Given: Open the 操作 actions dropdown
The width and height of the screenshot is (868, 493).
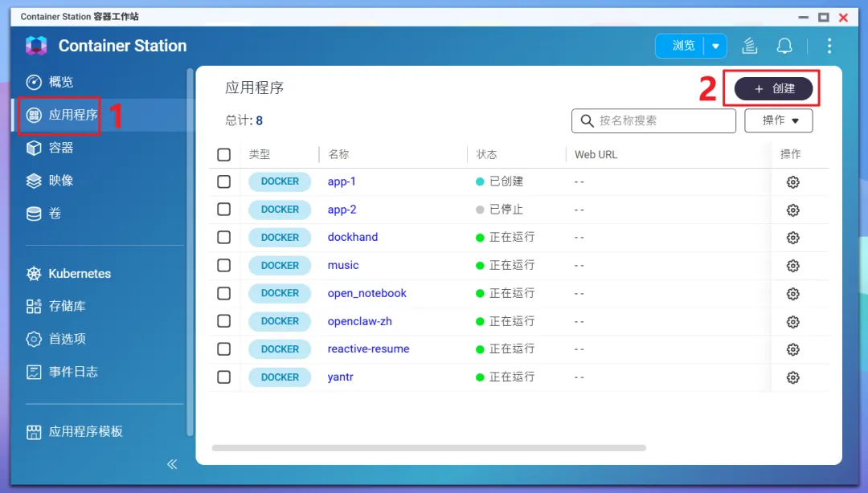Looking at the screenshot, I should 778,120.
